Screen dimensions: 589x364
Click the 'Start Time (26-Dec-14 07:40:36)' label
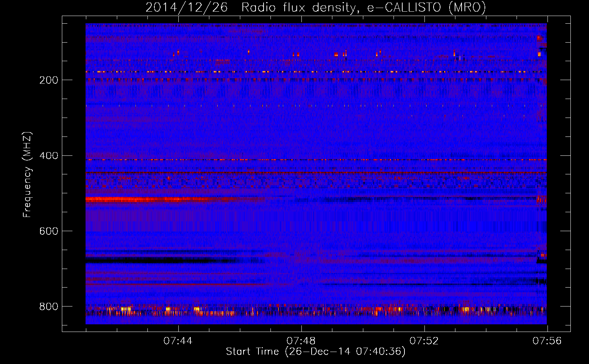[316, 352]
